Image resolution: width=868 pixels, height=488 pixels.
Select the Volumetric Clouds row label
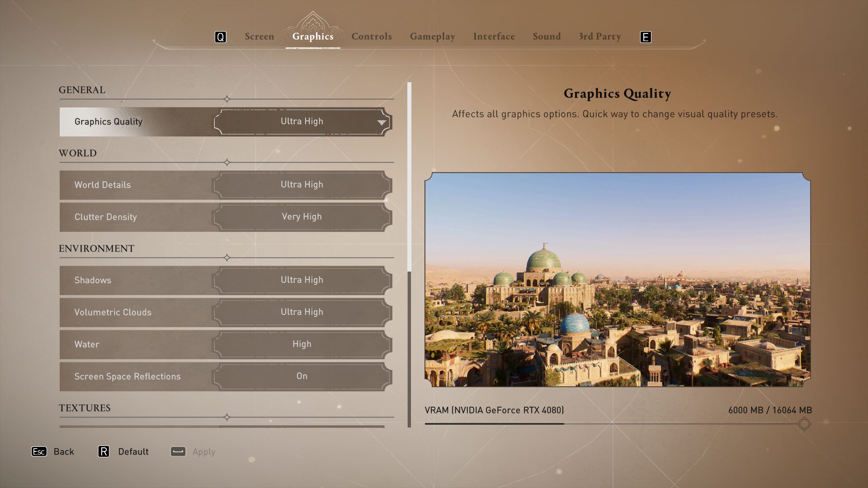[113, 312]
